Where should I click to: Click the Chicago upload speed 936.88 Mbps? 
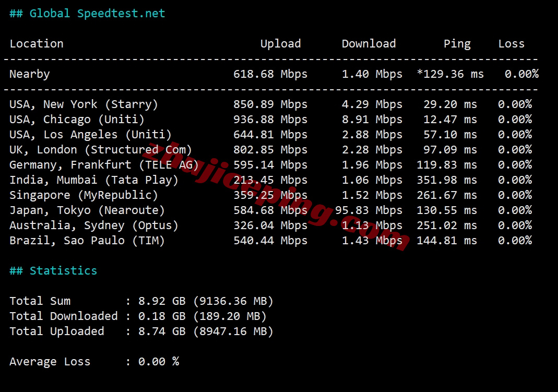coord(270,120)
